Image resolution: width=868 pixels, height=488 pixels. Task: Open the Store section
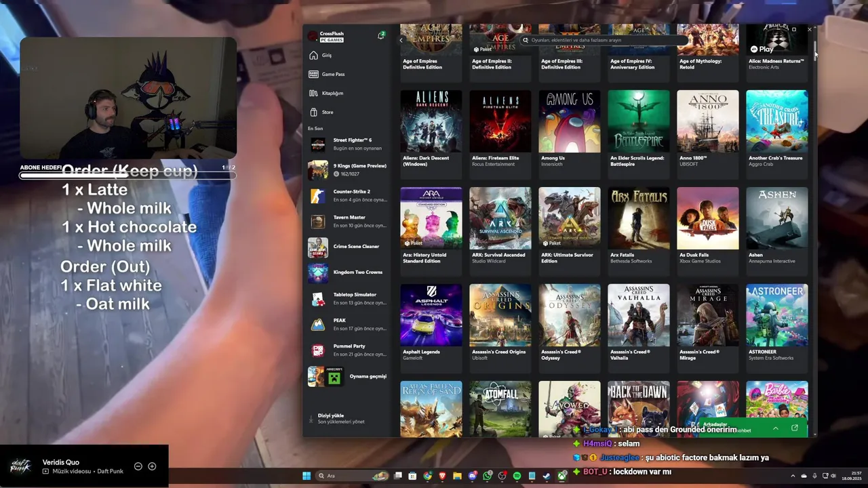[x=348, y=112]
